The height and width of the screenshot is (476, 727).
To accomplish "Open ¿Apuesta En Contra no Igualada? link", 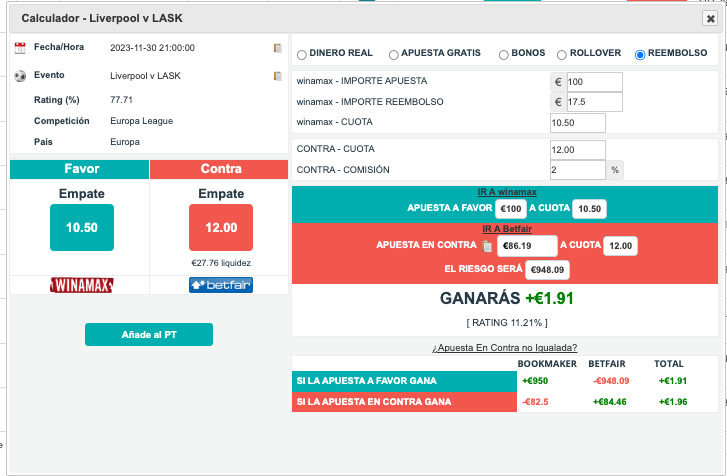I will click(504, 348).
